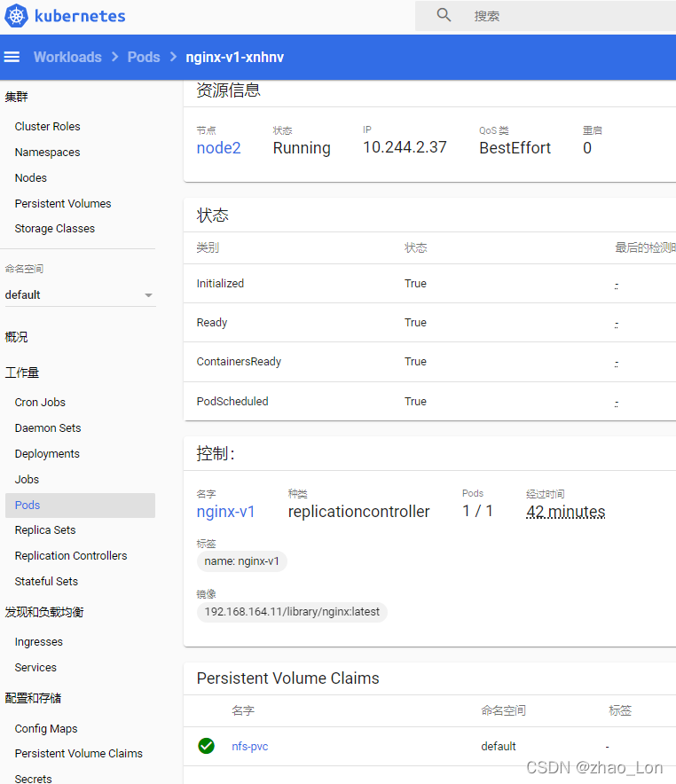Click the PodScheduled condition row
The image size is (676, 784).
pos(429,402)
